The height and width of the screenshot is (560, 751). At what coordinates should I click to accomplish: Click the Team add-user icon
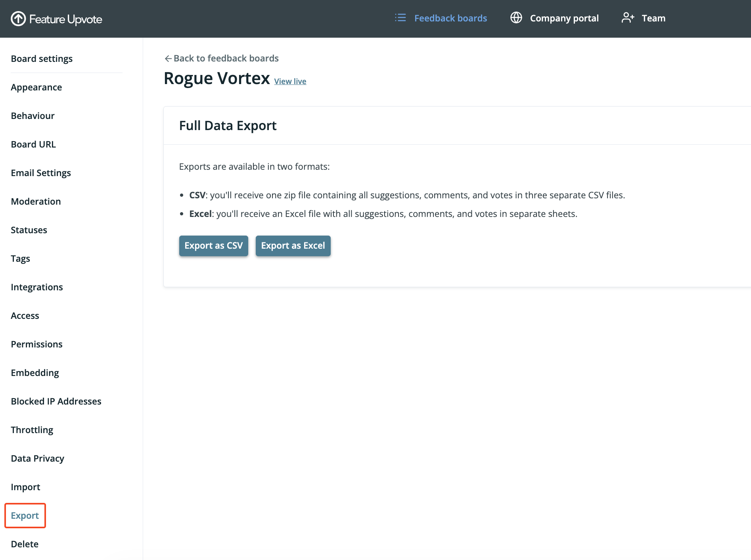(628, 18)
